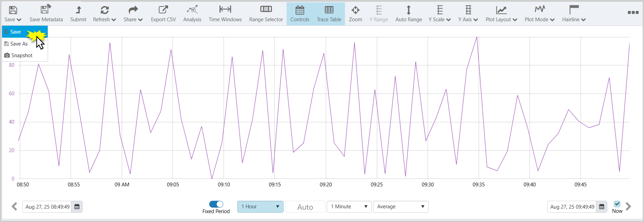Screen dimensions: 644x222
Task: Uncheck the Now checkbox
Action: tap(617, 204)
